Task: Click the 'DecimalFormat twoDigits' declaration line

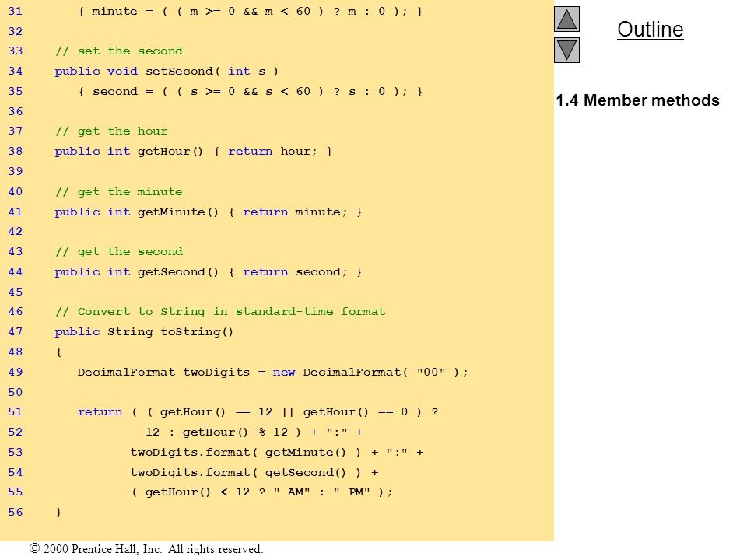Action: tap(273, 372)
